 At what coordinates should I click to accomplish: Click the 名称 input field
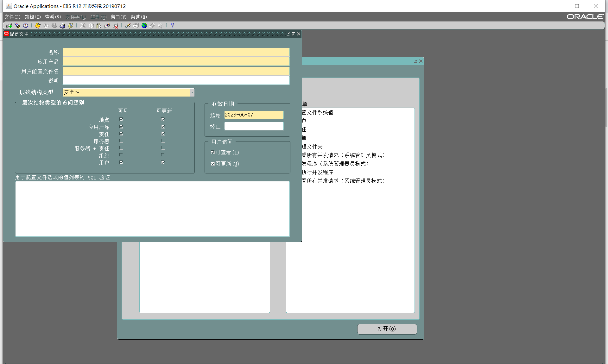[x=176, y=52]
